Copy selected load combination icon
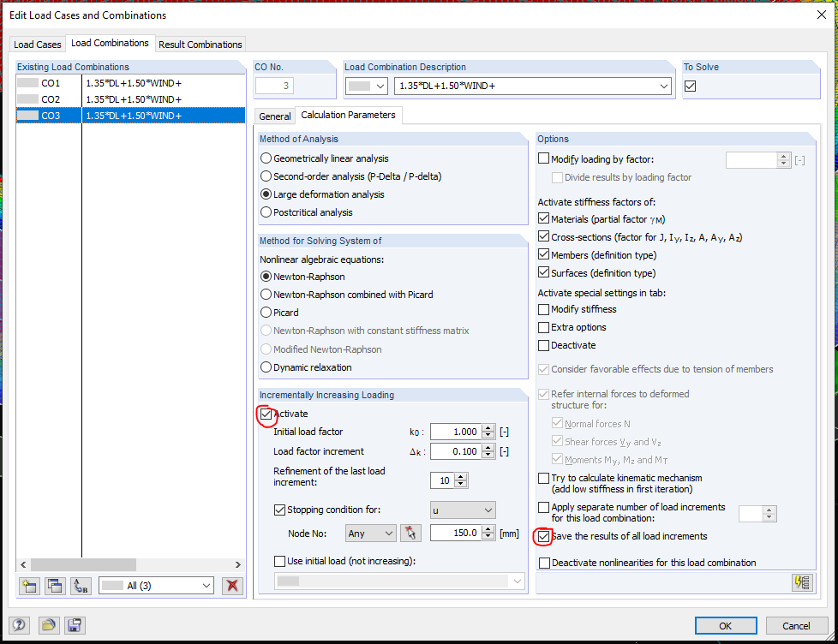The height and width of the screenshot is (644, 838). [x=55, y=586]
